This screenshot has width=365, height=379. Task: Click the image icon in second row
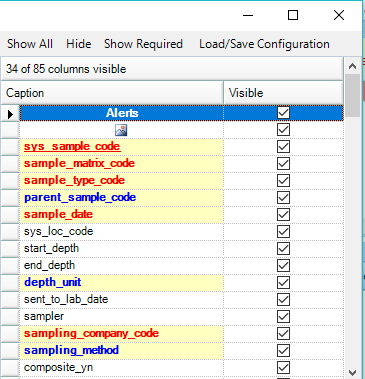click(x=121, y=130)
